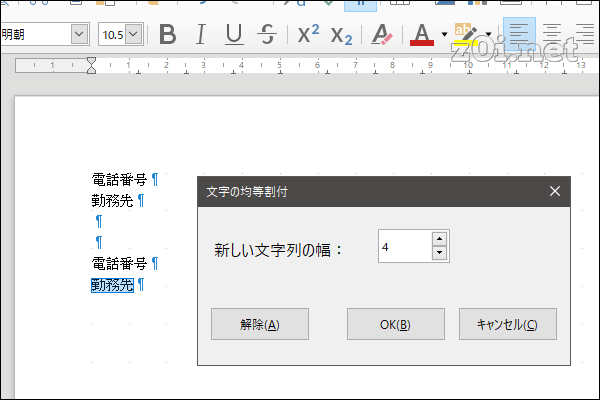Screen dimensions: 600x400
Task: Center text horizontally
Action: (552, 34)
